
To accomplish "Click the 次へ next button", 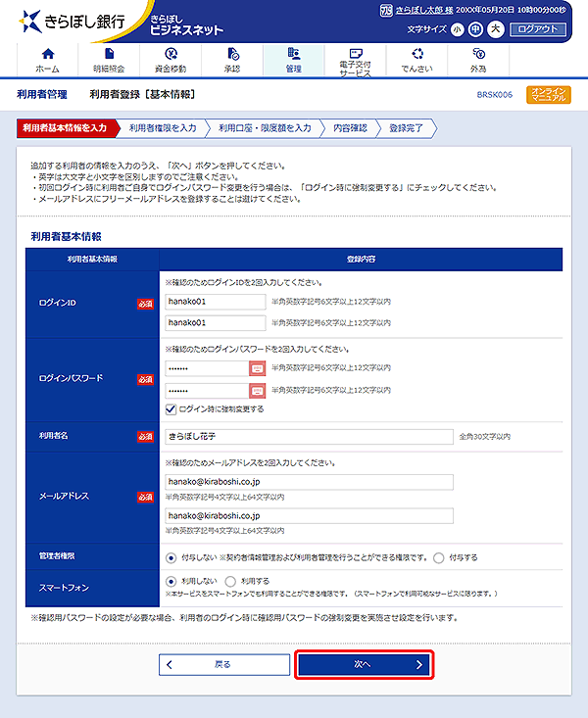I will (x=364, y=664).
